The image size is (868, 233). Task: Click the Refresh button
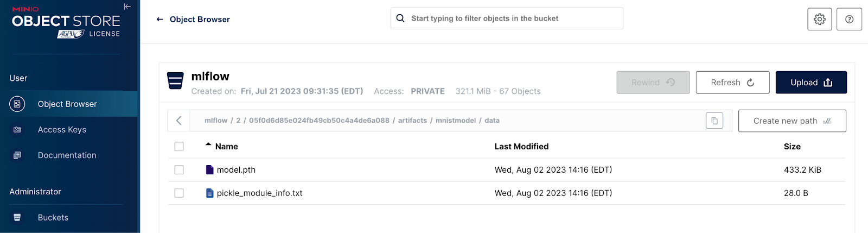732,83
